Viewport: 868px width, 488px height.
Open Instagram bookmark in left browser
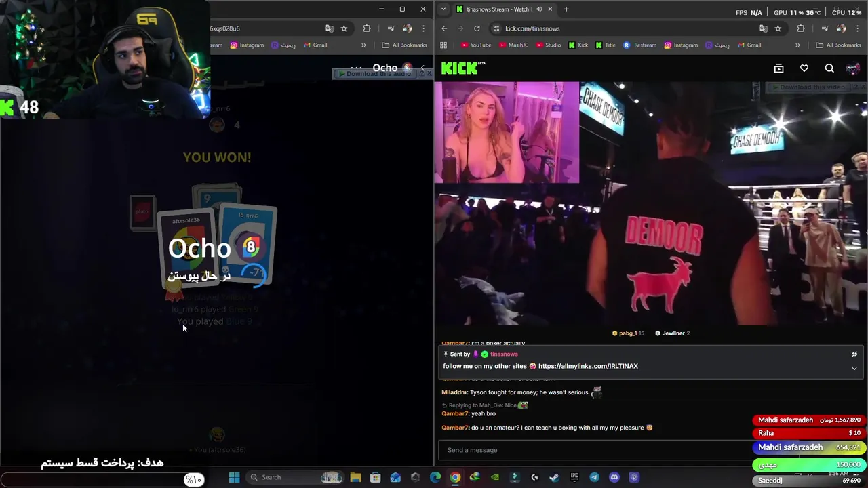pyautogui.click(x=246, y=45)
